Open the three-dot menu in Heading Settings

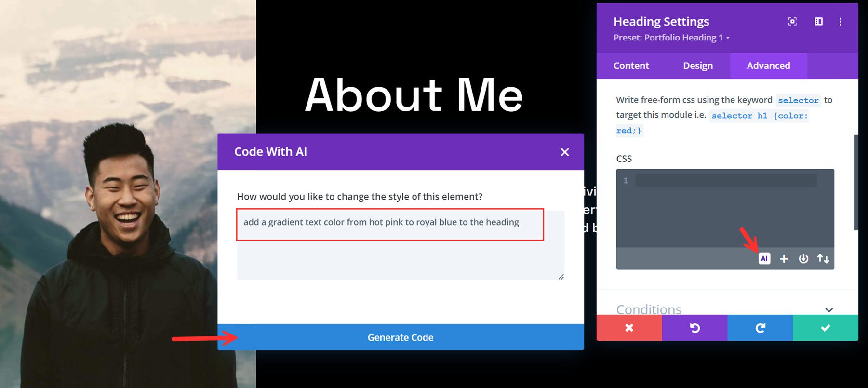[841, 22]
